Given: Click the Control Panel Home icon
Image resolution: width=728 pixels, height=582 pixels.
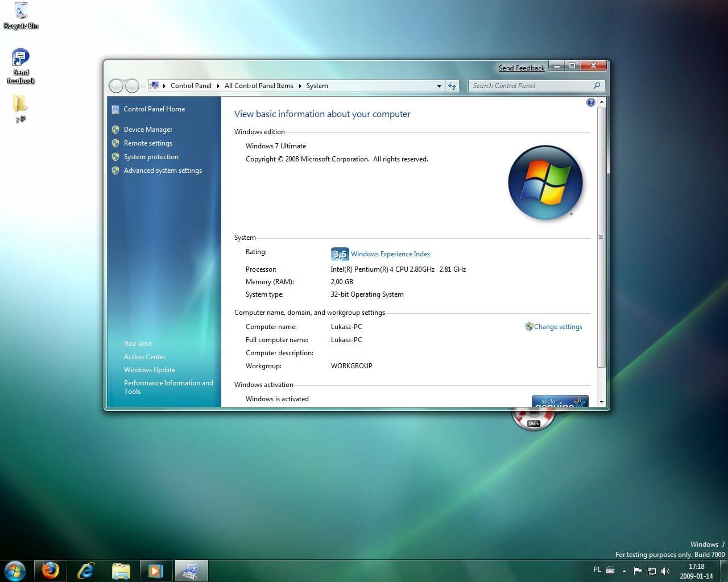Looking at the screenshot, I should [x=115, y=109].
